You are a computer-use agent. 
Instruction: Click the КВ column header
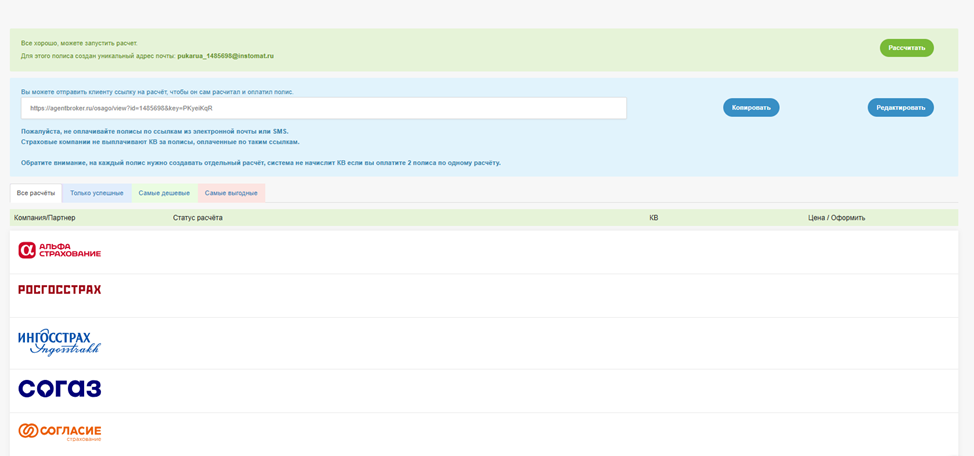pos(654,218)
